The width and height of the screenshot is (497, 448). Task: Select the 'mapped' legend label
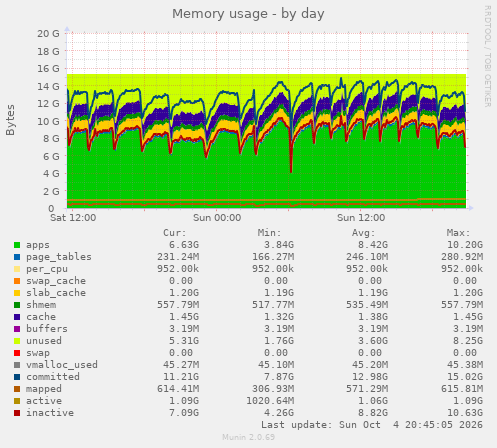coord(44,389)
